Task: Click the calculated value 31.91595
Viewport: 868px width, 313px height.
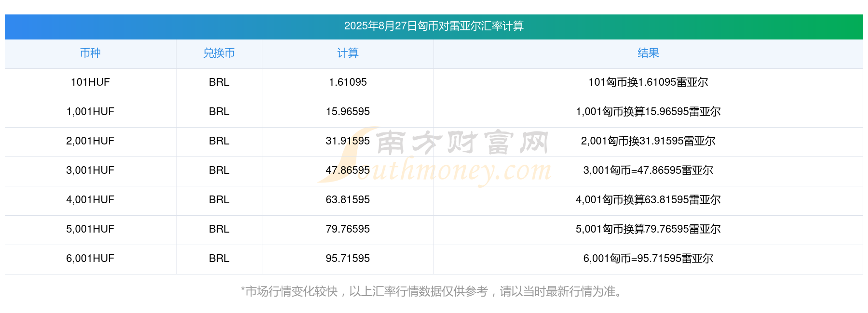Action: 348,141
